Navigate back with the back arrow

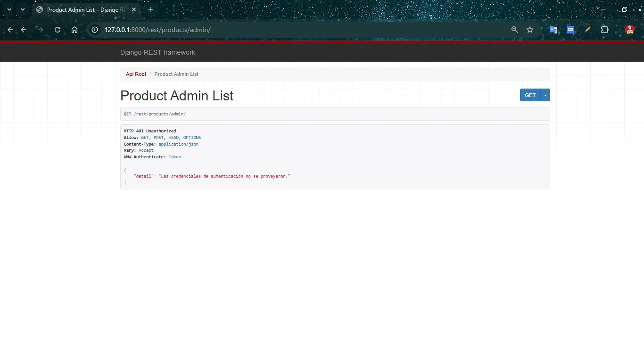(10, 30)
